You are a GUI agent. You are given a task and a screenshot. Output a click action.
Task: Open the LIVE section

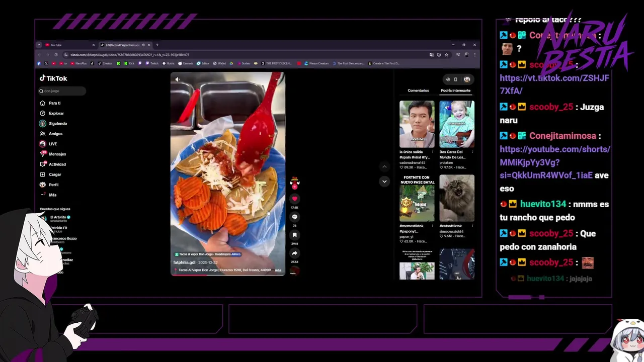pyautogui.click(x=48, y=144)
